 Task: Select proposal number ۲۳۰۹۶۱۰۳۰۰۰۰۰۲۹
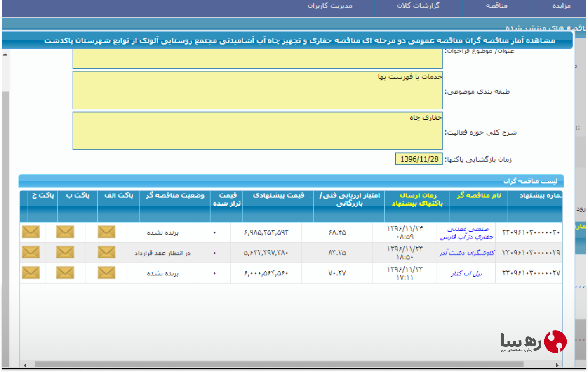pyautogui.click(x=531, y=253)
